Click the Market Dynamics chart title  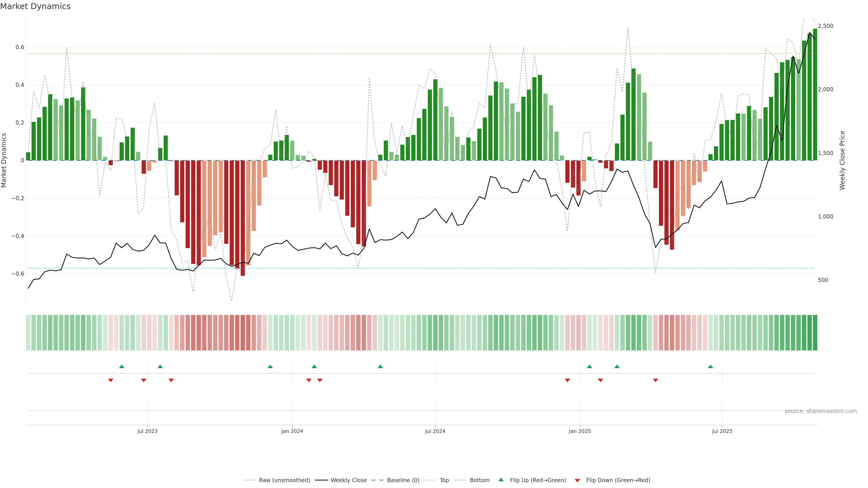coord(35,6)
